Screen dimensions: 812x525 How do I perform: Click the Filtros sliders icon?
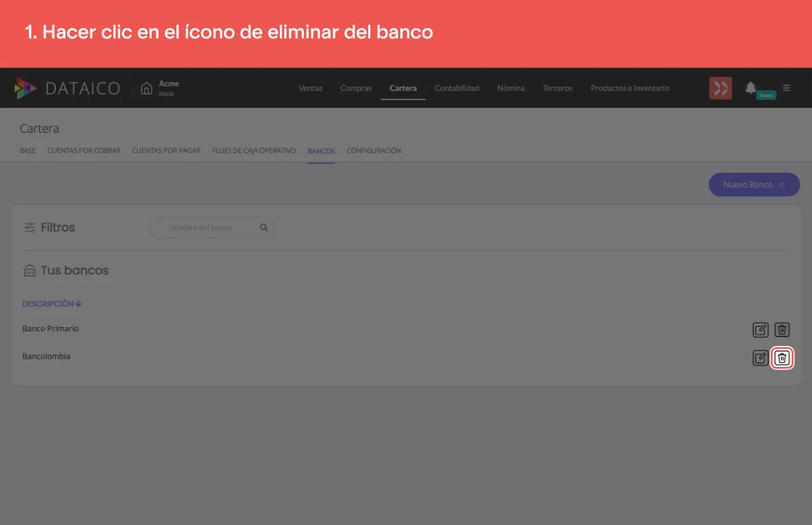tap(29, 227)
